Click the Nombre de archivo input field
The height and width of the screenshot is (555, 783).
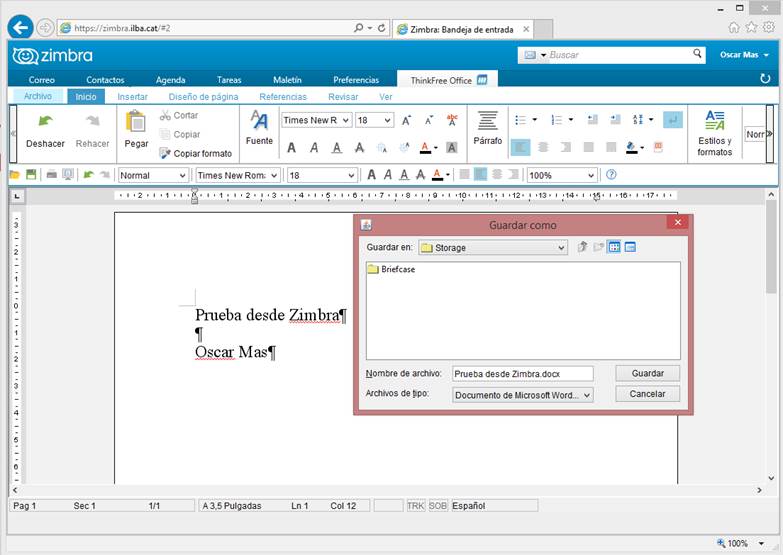point(522,374)
